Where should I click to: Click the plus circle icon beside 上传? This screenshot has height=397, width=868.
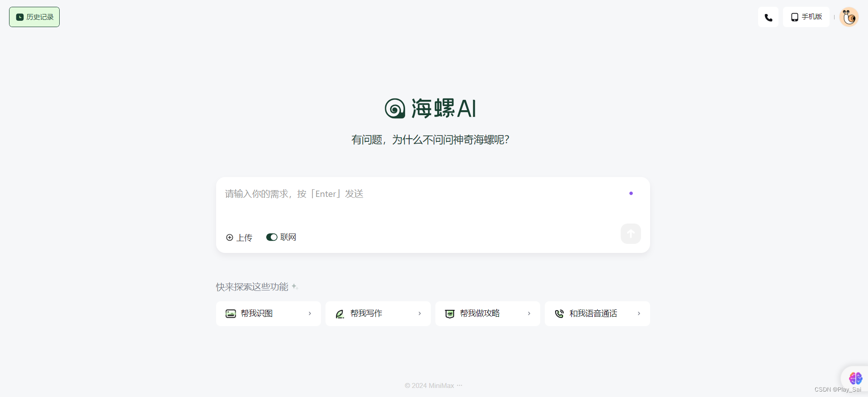coord(230,238)
